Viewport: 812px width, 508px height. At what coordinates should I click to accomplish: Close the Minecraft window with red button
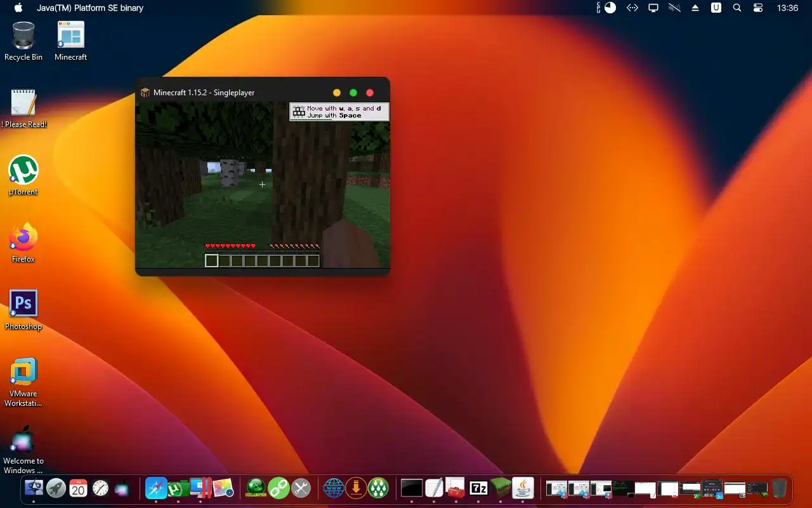370,93
